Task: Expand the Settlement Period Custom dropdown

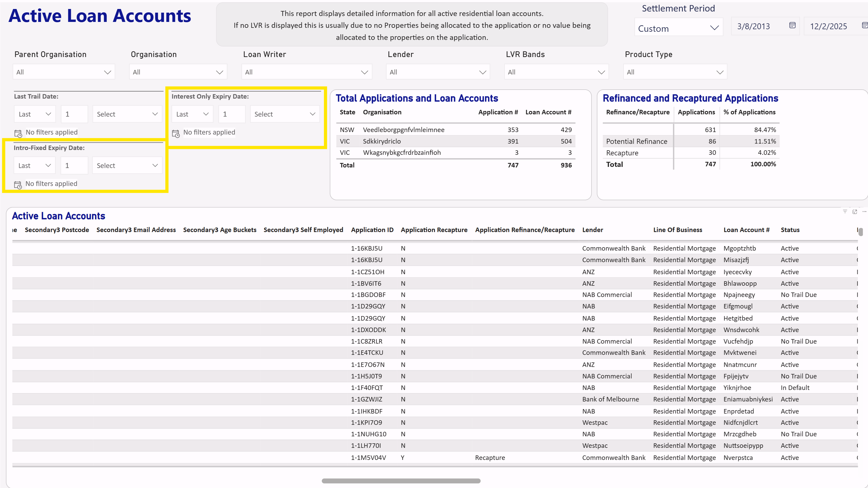Action: (678, 28)
